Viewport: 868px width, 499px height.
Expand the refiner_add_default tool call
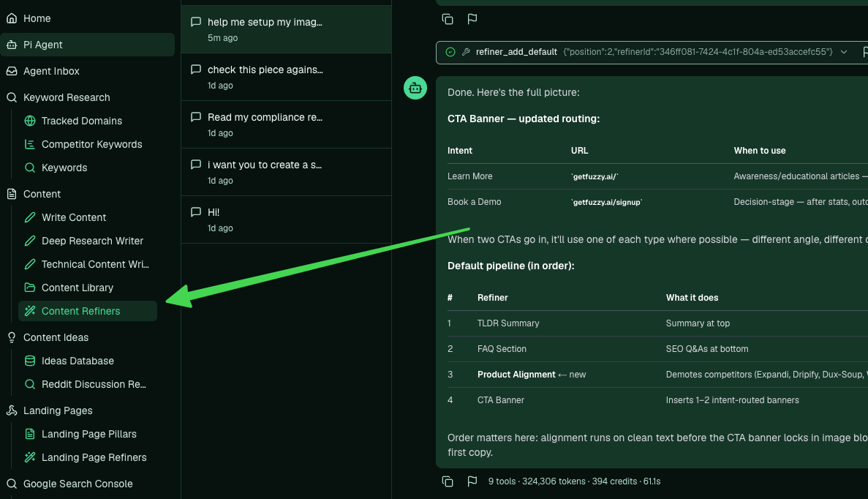tap(844, 51)
